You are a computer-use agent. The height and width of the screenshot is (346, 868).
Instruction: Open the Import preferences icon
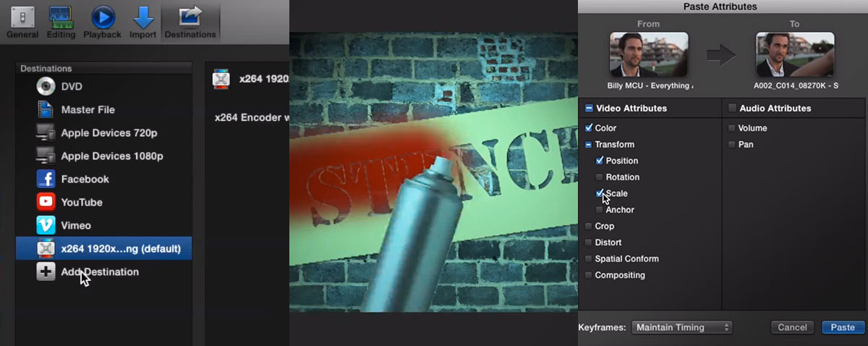(142, 21)
